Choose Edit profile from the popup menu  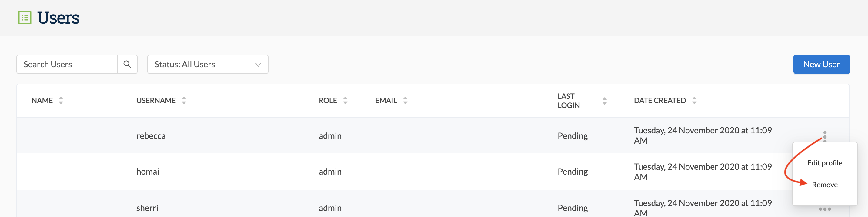[825, 163]
